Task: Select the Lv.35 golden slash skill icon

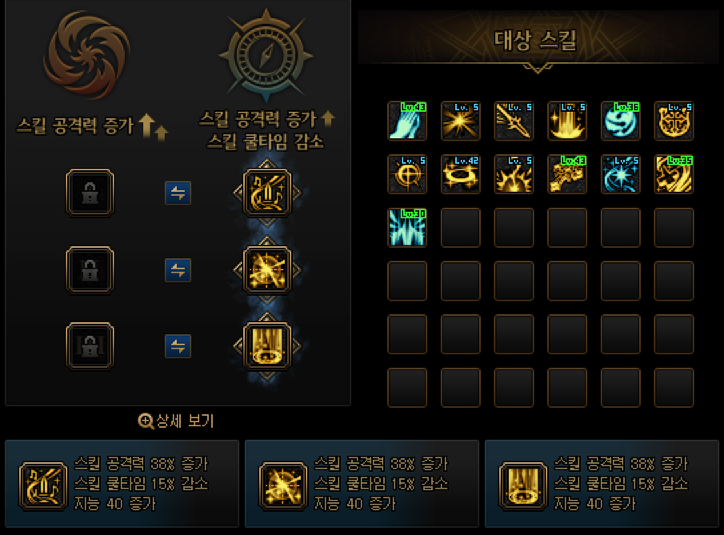Action: 674,174
